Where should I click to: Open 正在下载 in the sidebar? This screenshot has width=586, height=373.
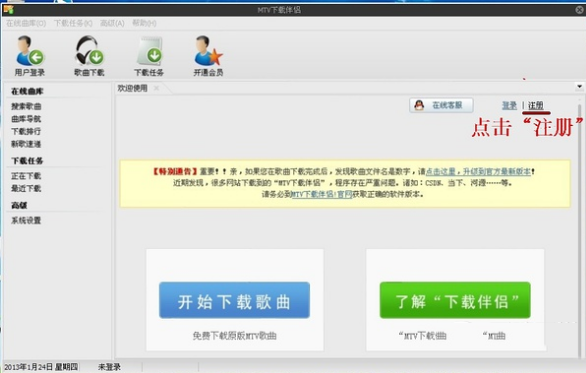click(26, 176)
